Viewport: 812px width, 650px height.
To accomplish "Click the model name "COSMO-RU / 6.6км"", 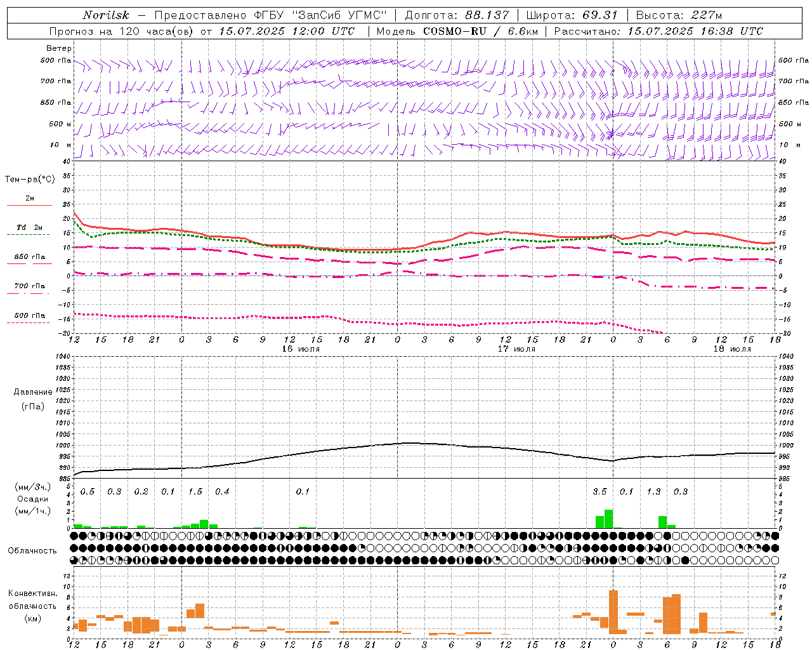I will (x=481, y=31).
